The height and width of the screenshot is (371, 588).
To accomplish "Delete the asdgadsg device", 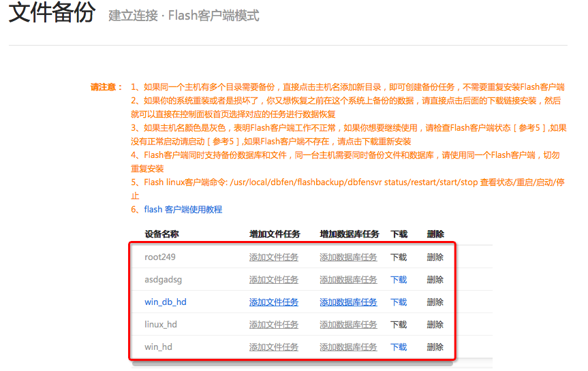I will pos(435,280).
